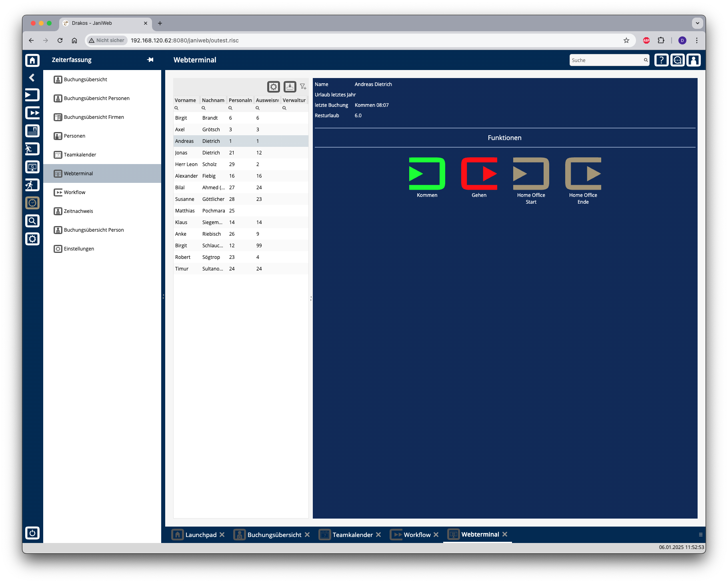
Task: Close the Workflow bottom tab
Action: click(436, 535)
